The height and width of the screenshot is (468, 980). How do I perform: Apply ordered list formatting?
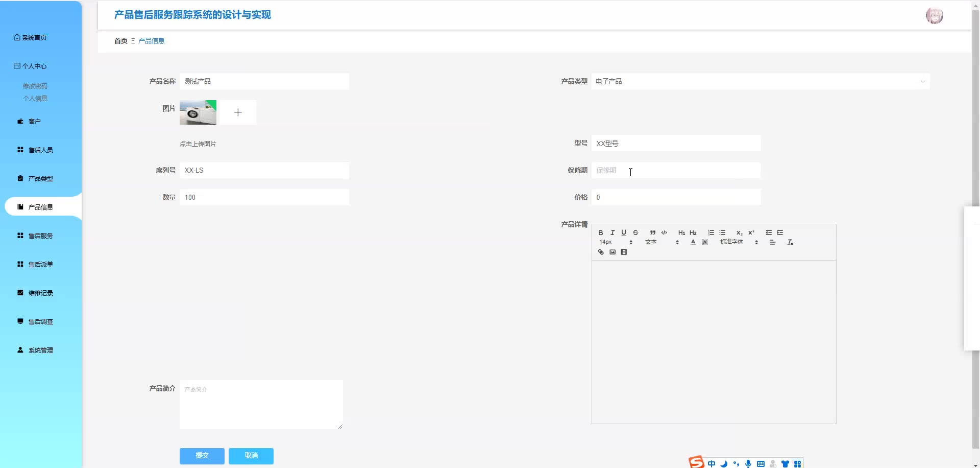click(x=711, y=232)
